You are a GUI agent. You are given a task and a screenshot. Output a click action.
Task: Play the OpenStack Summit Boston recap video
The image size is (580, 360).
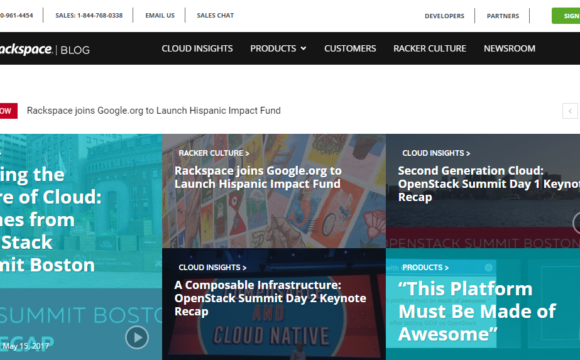[x=137, y=337]
